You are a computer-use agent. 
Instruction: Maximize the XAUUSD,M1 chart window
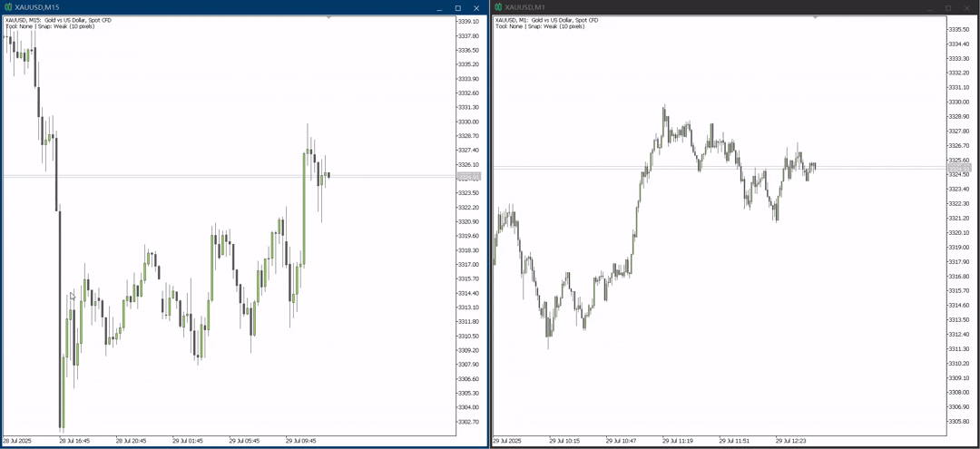(x=948, y=7)
